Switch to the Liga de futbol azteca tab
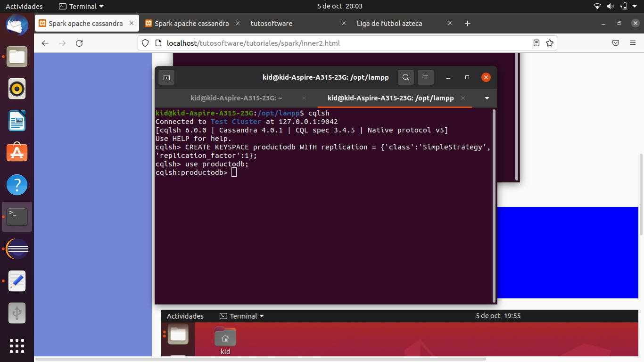644x362 pixels. pos(389,24)
